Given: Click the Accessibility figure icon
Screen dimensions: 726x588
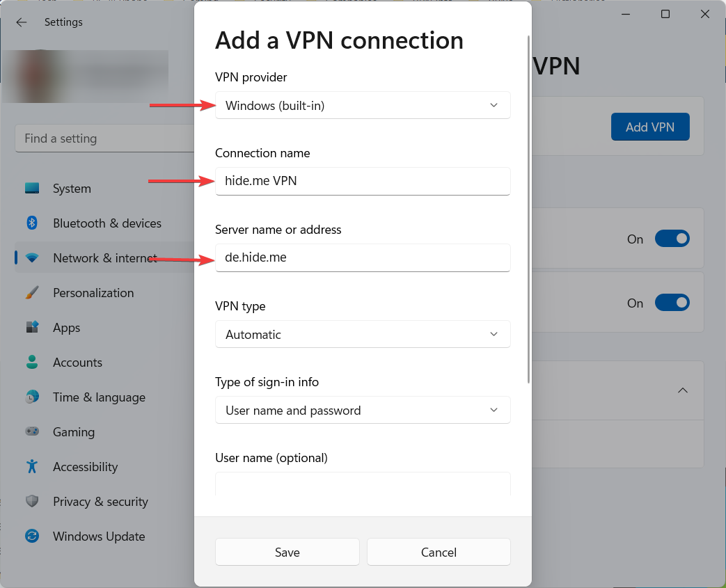Looking at the screenshot, I should click(x=32, y=467).
